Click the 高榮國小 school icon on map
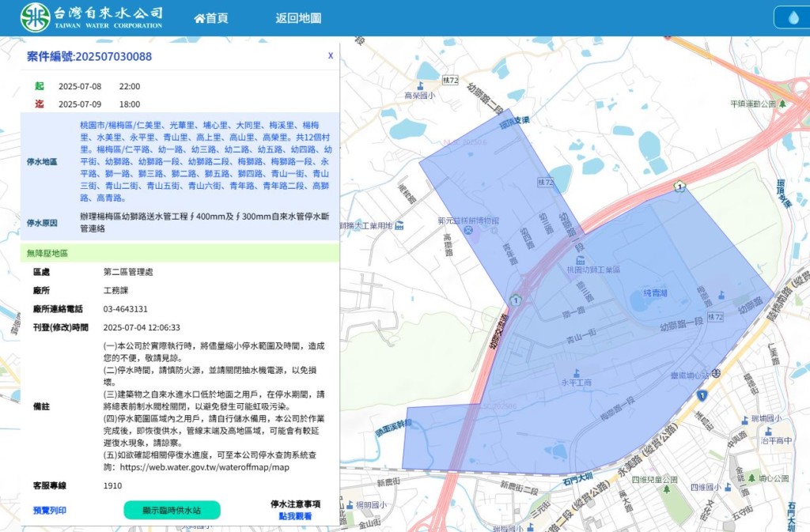 pos(419,85)
